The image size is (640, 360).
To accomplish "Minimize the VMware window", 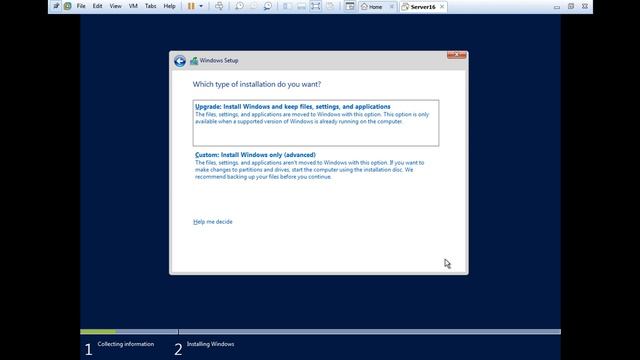I will point(557,7).
